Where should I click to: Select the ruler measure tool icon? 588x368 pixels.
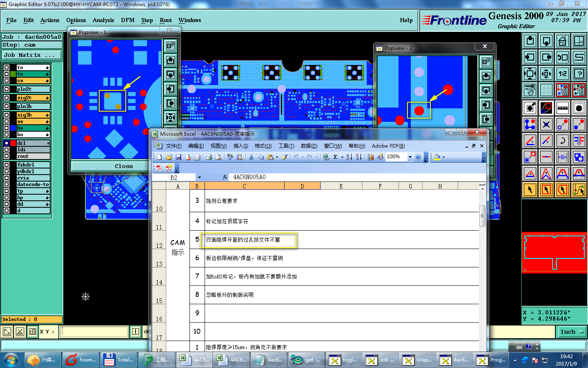[563, 108]
